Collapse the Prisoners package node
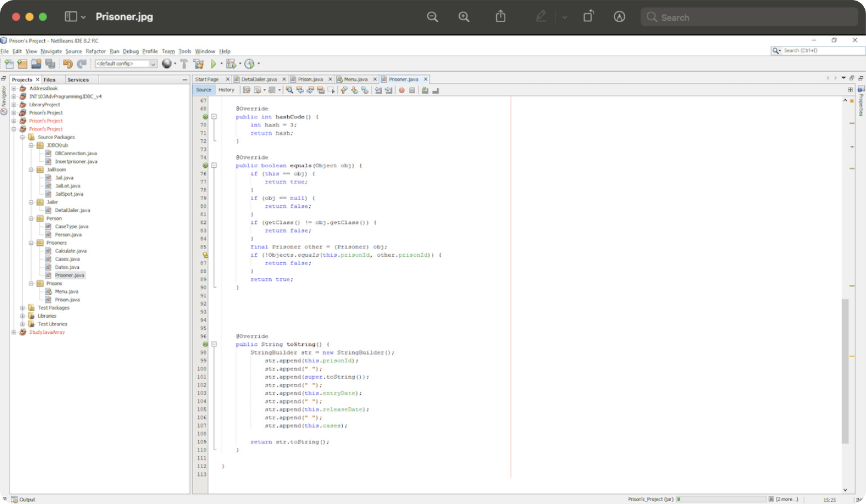The height and width of the screenshot is (504, 866). 31,243
